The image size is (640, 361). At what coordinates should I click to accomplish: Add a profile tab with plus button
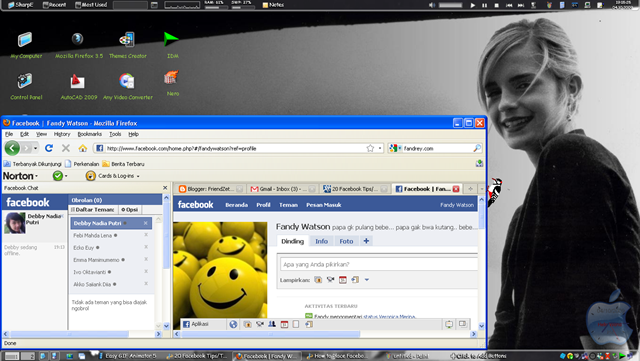click(366, 241)
